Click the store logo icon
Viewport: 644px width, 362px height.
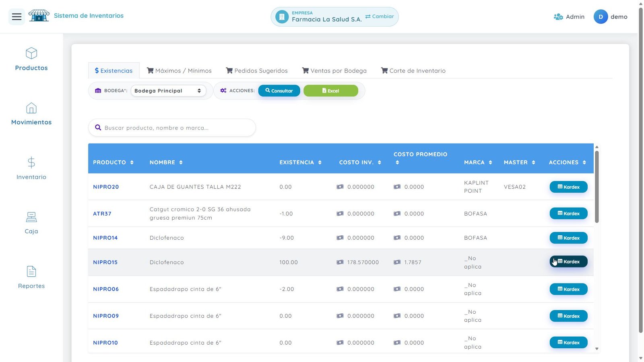pyautogui.click(x=39, y=16)
